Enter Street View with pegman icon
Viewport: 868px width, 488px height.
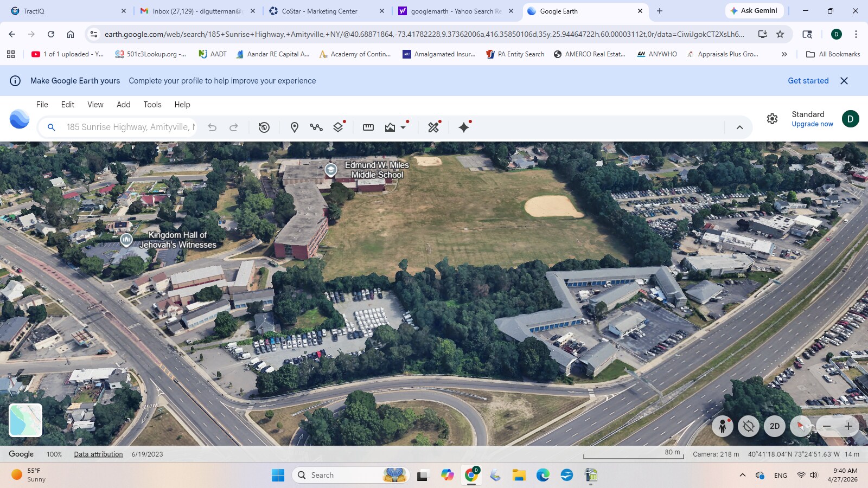tap(723, 426)
